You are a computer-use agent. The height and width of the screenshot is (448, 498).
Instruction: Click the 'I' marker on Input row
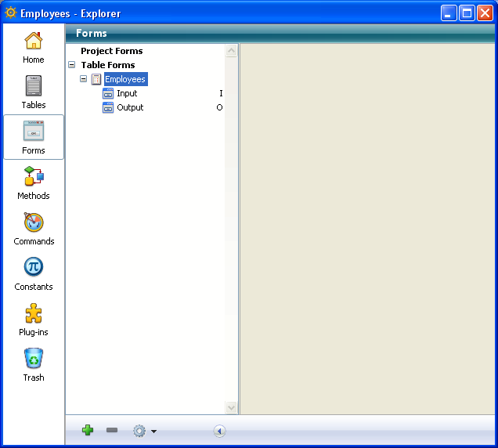click(221, 93)
